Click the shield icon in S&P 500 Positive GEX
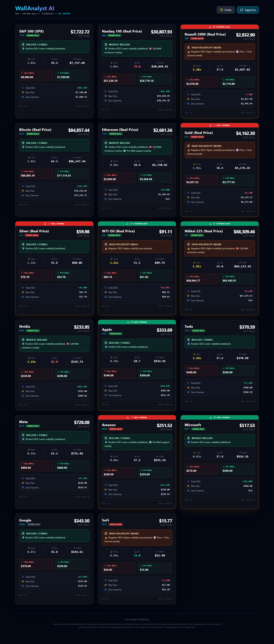Image resolution: width=274 pixels, height=644 pixels. coord(23,48)
